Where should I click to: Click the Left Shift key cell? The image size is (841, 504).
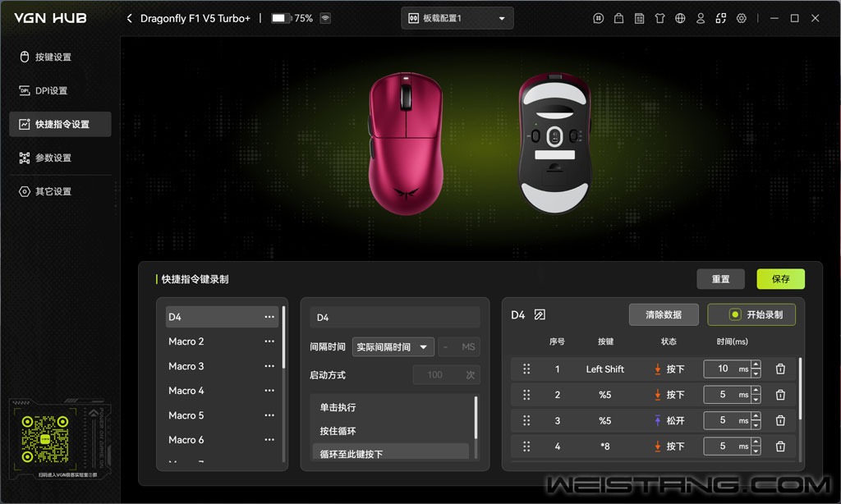pyautogui.click(x=605, y=369)
